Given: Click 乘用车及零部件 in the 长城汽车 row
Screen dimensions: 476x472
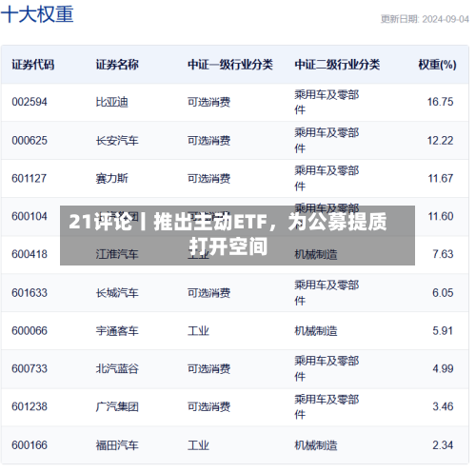Looking at the screenshot, I should [x=327, y=292].
